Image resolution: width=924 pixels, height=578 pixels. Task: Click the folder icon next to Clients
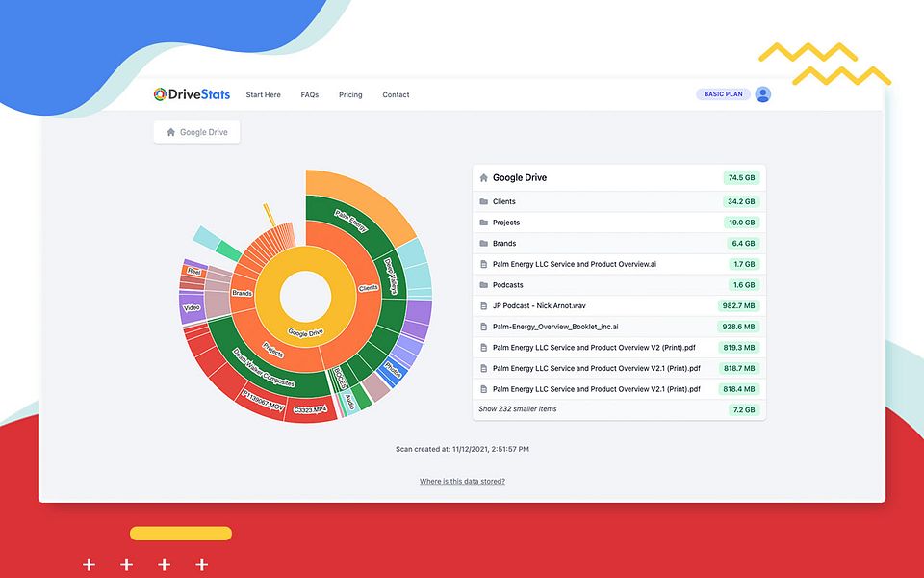(x=486, y=201)
